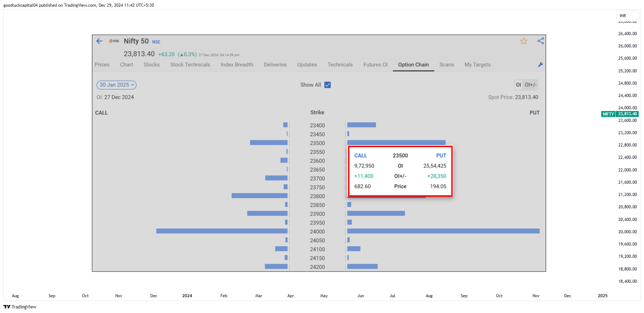Open the Scans tab
Screen dimensions: 644x313
point(447,65)
